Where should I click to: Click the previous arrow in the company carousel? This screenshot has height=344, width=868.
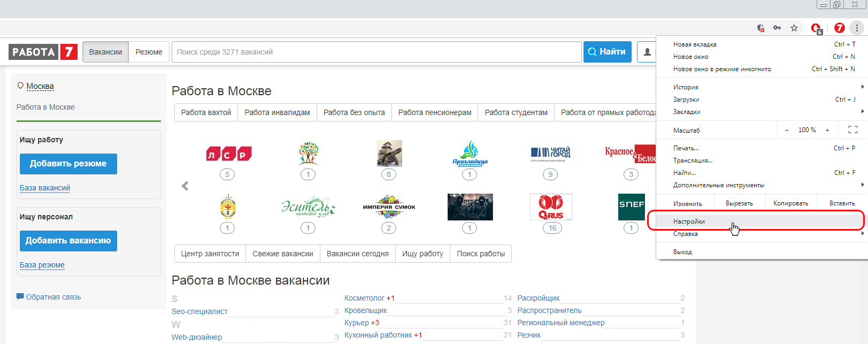(185, 186)
